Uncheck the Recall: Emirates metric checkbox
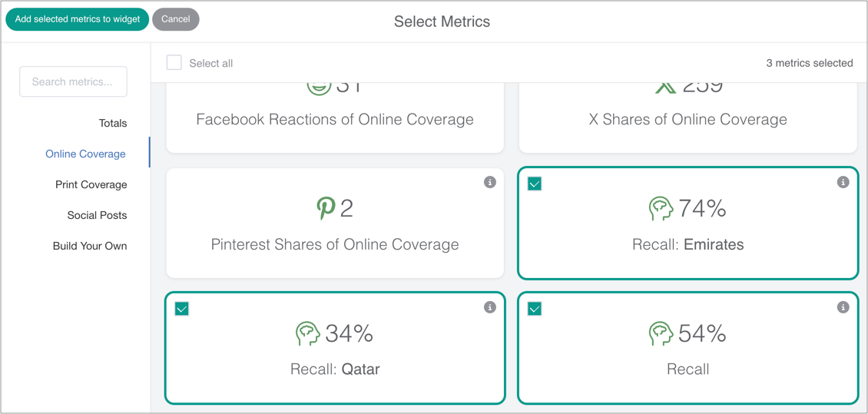 click(535, 184)
